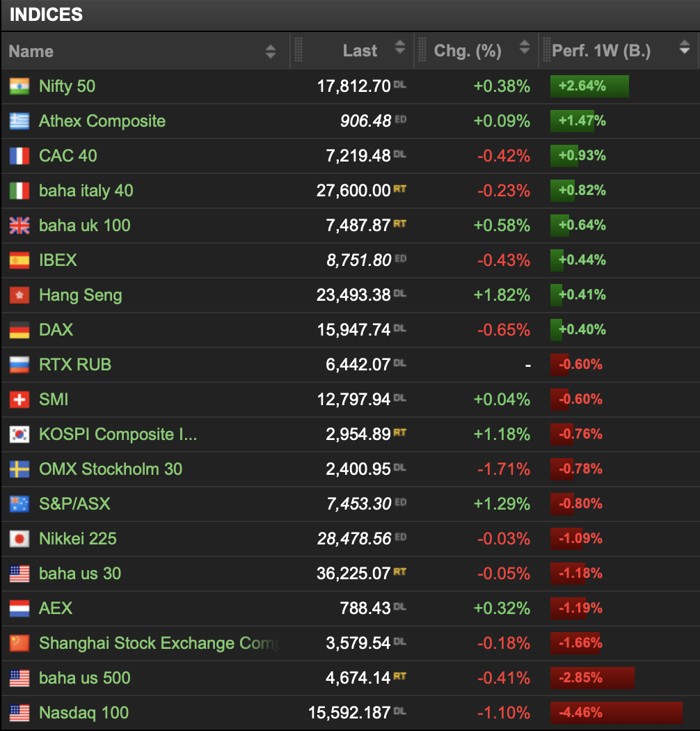Viewport: 700px width, 731px height.
Task: Open the CAC 40 index link
Action: (x=68, y=156)
